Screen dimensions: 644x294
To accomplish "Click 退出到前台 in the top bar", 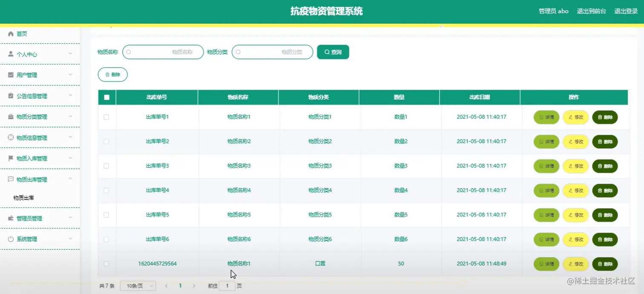I will [591, 11].
